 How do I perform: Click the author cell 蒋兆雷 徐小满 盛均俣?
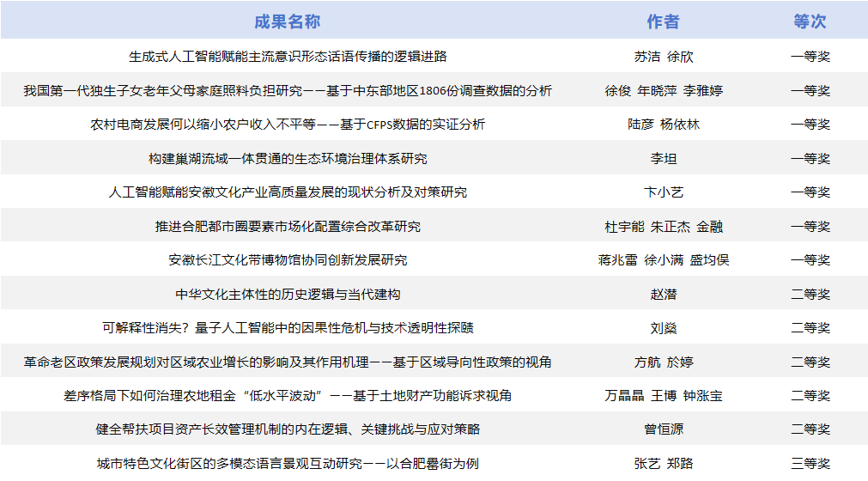(x=663, y=260)
